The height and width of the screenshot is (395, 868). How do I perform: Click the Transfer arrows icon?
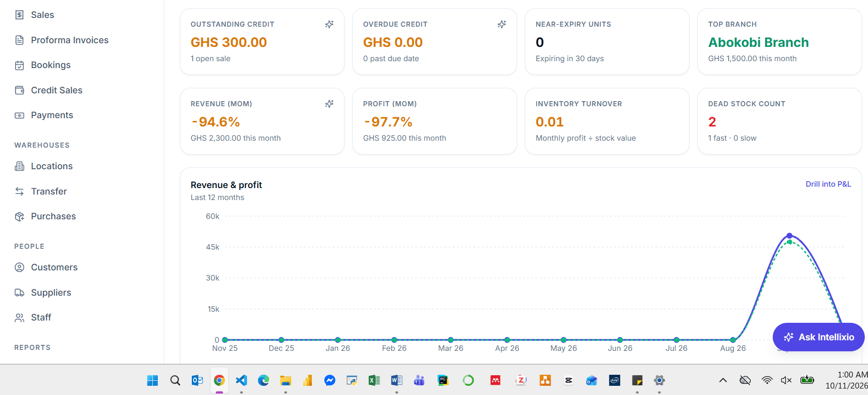(19, 191)
